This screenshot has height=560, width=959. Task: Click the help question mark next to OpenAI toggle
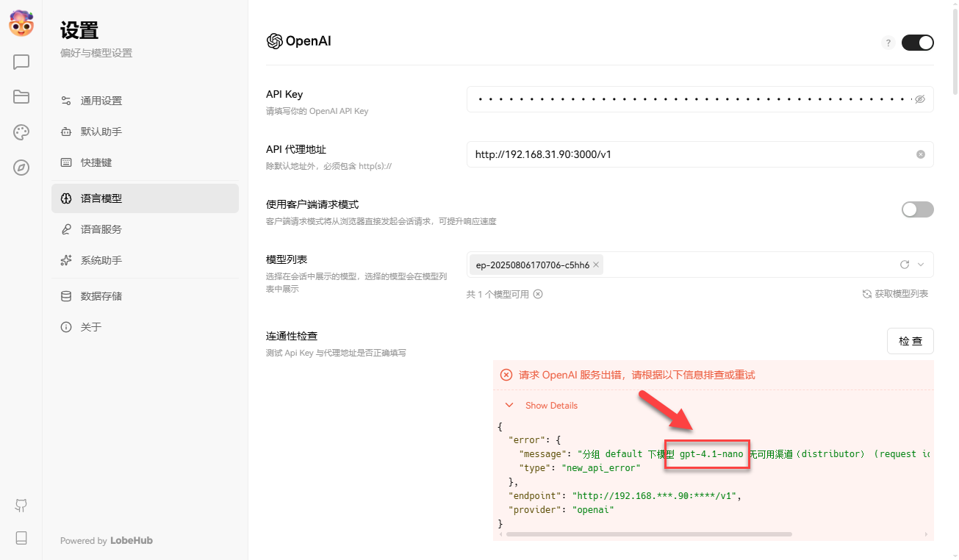pyautogui.click(x=888, y=43)
